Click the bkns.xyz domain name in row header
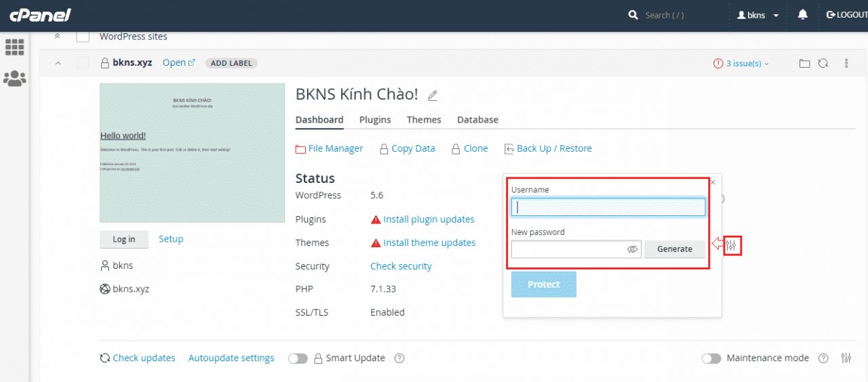 [x=132, y=63]
